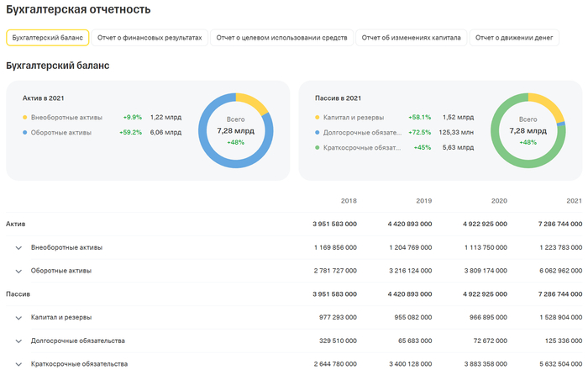588x370 pixels.
Task: Open the Бухгалтерский баланс tab
Action: [x=47, y=38]
